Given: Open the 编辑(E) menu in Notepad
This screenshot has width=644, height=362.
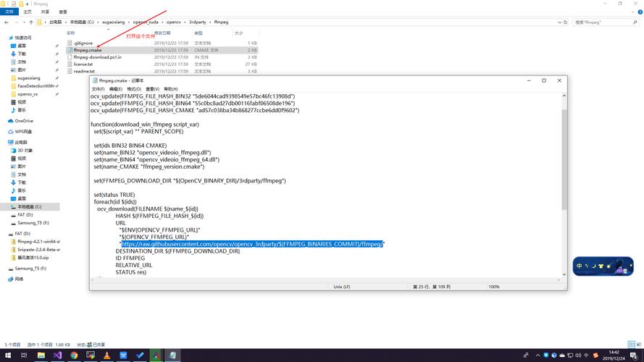Looking at the screenshot, I should 116,89.
